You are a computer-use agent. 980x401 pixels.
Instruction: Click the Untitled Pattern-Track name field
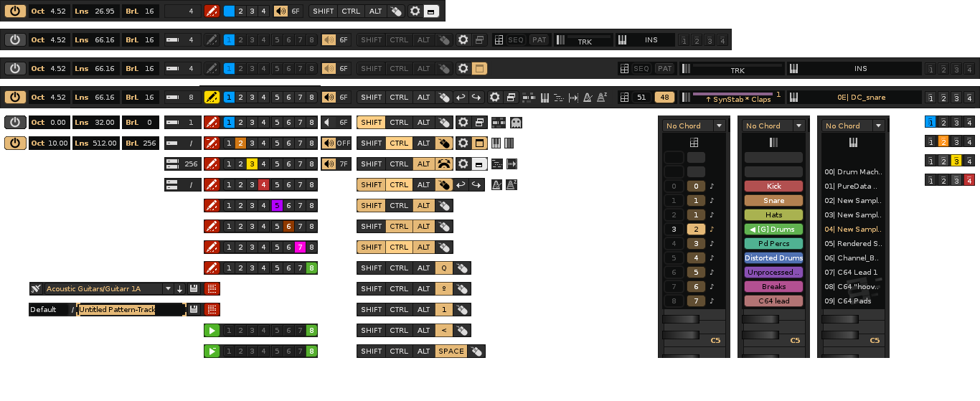(x=129, y=310)
